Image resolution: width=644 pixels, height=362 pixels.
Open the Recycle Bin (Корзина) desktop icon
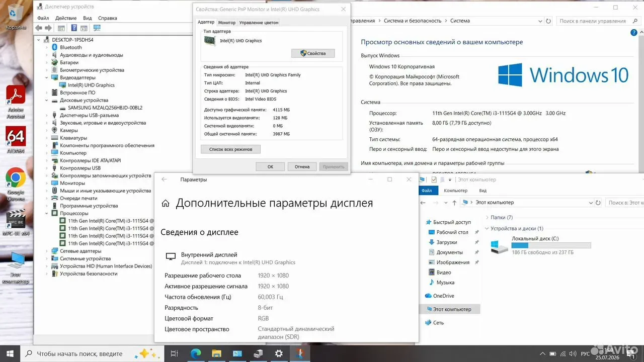tap(16, 17)
